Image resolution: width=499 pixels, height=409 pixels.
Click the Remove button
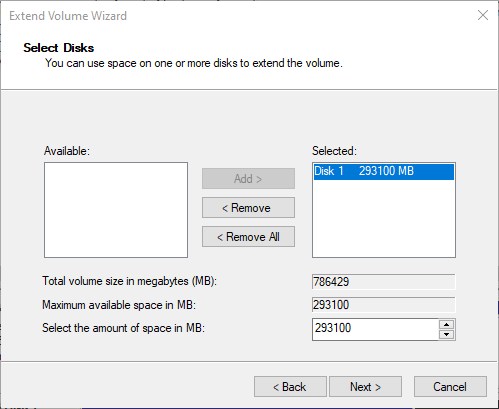pyautogui.click(x=248, y=208)
